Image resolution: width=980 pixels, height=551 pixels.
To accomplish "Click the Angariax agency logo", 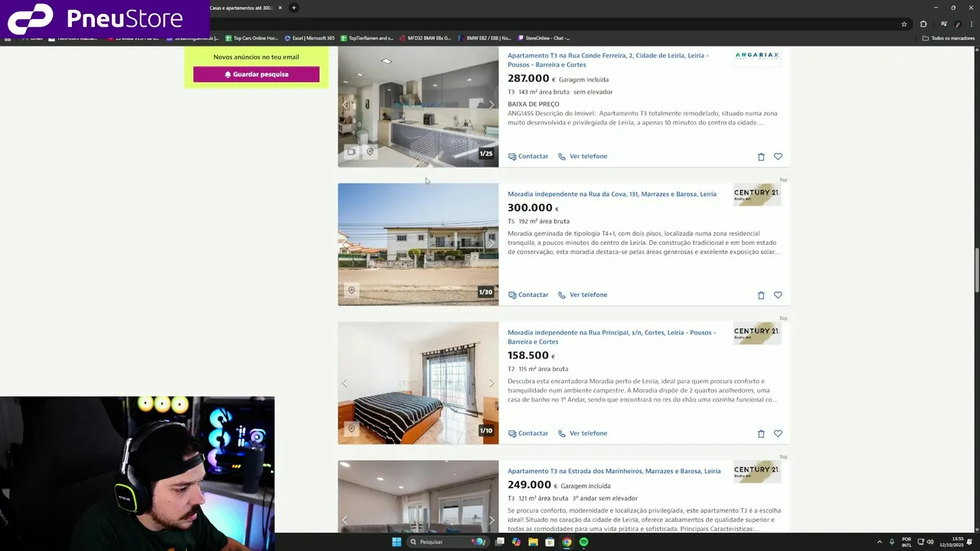I will tap(757, 56).
